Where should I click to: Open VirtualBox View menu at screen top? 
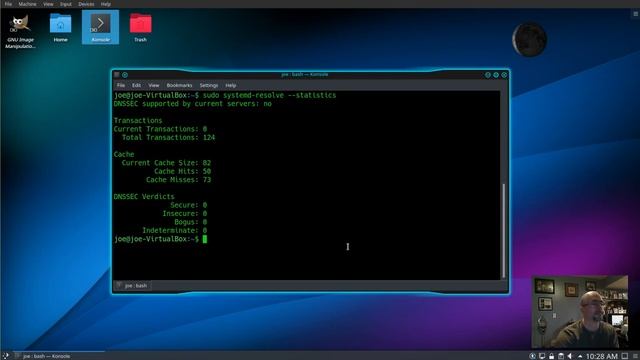(x=48, y=4)
